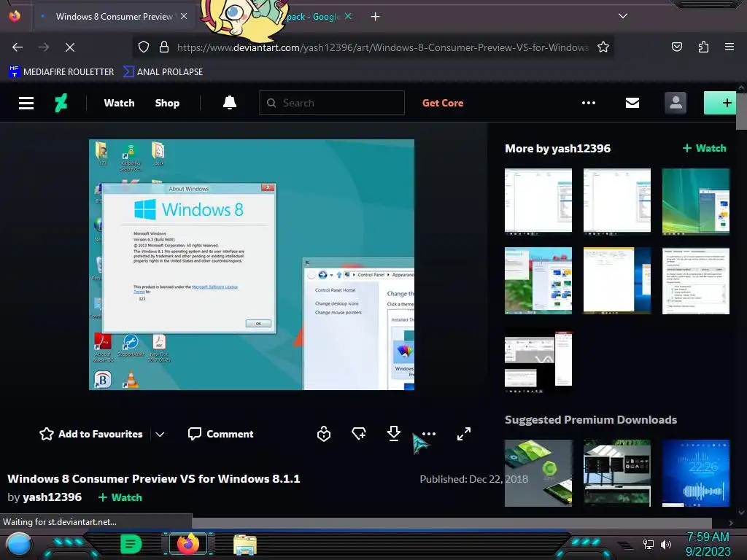
Task: Click the taskbar clock showing 7:59 AM
Action: click(708, 544)
